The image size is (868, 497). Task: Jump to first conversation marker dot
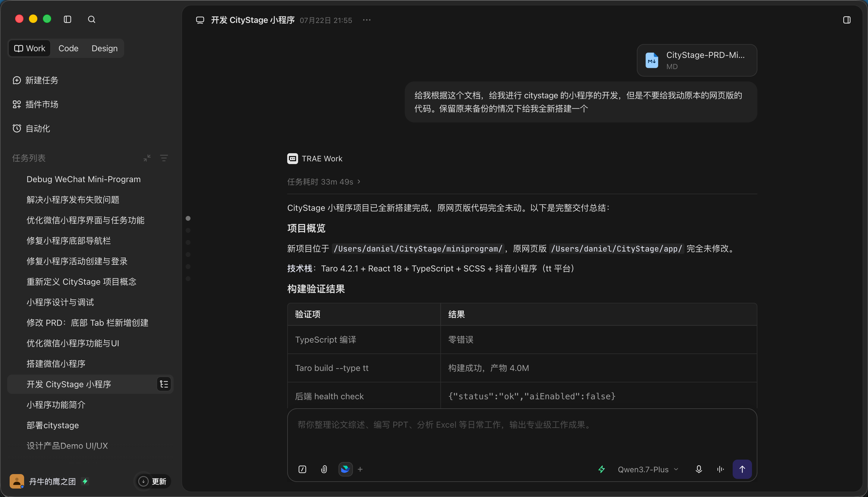point(188,218)
